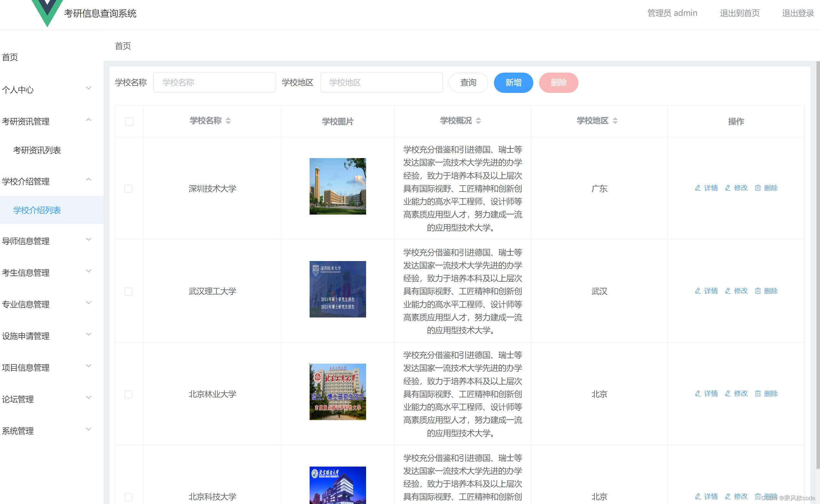Sort the table by 学校名称 column

228,121
